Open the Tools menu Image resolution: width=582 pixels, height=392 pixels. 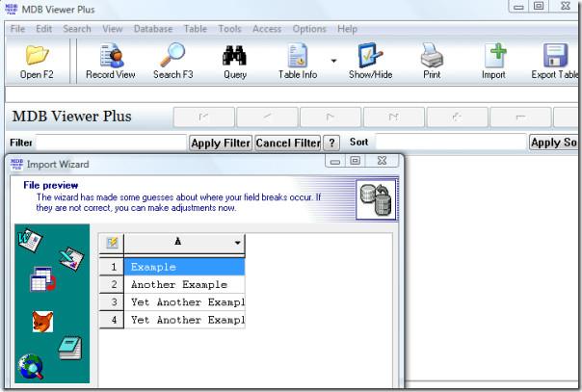click(x=229, y=29)
